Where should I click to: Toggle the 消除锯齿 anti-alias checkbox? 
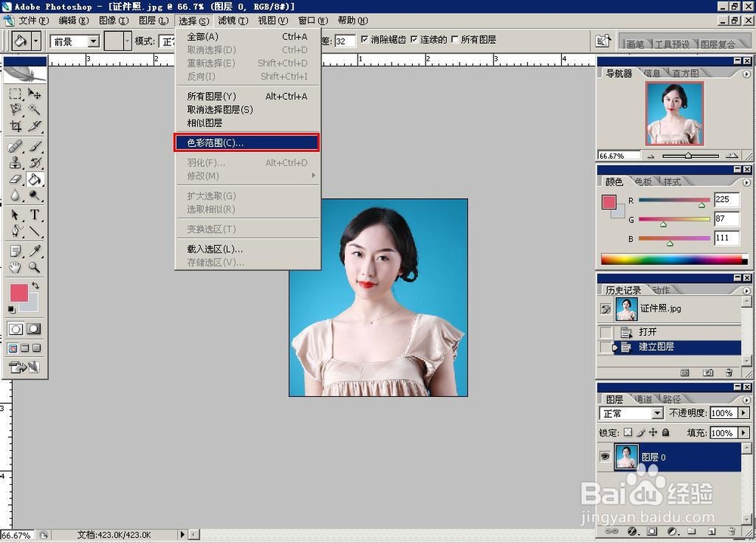(365, 39)
